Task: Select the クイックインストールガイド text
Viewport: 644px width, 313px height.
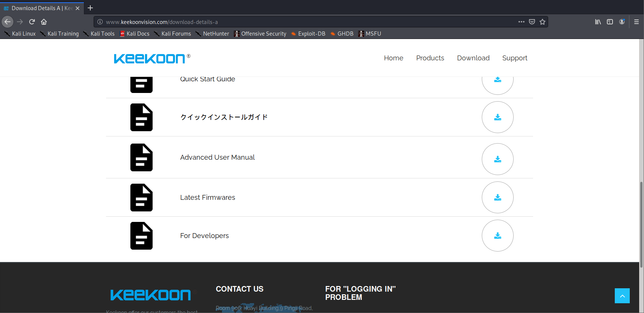Action: pos(224,117)
